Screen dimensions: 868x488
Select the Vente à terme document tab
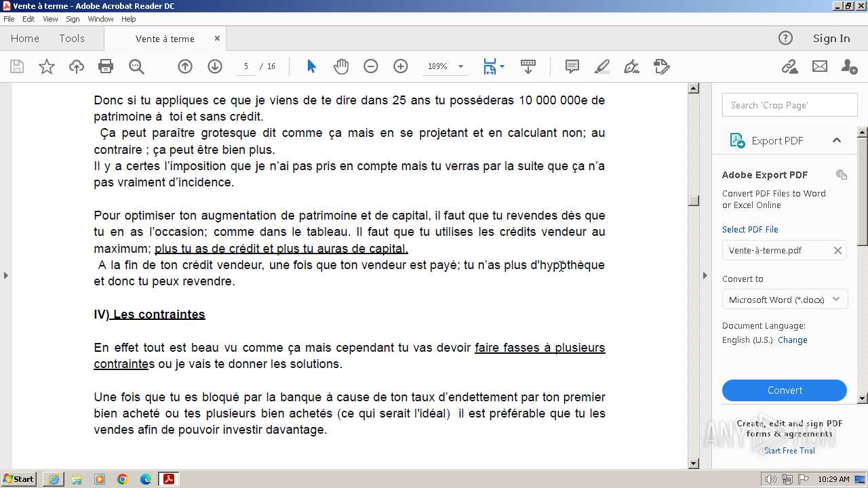(165, 39)
